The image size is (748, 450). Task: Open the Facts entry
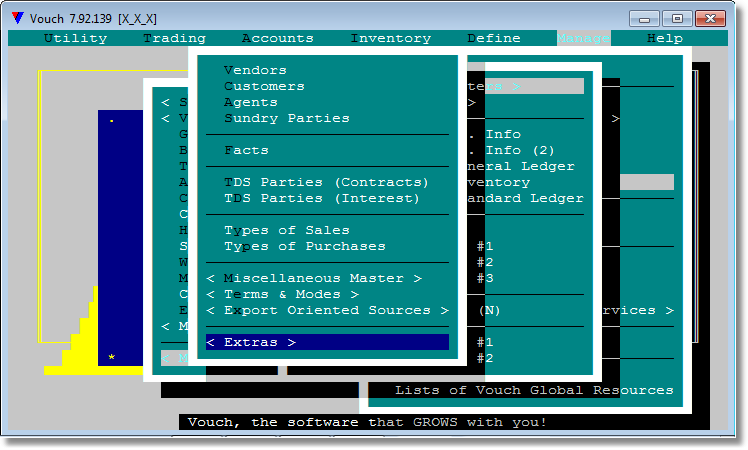click(x=246, y=150)
